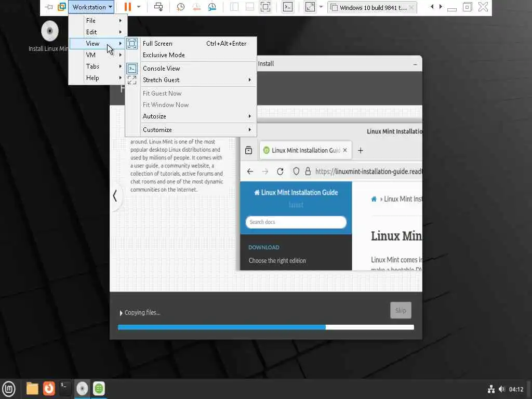Go to previous tab arrow
This screenshot has height=399, width=532.
(x=432, y=7)
